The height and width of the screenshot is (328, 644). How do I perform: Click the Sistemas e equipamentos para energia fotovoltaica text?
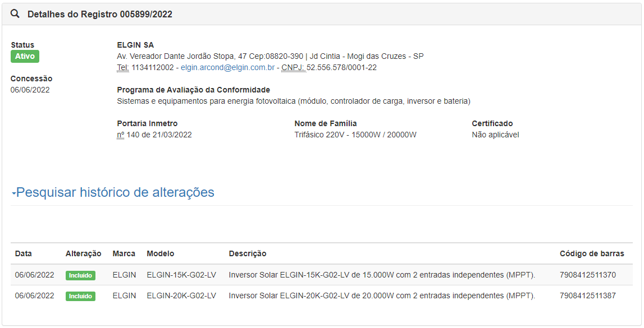(294, 101)
